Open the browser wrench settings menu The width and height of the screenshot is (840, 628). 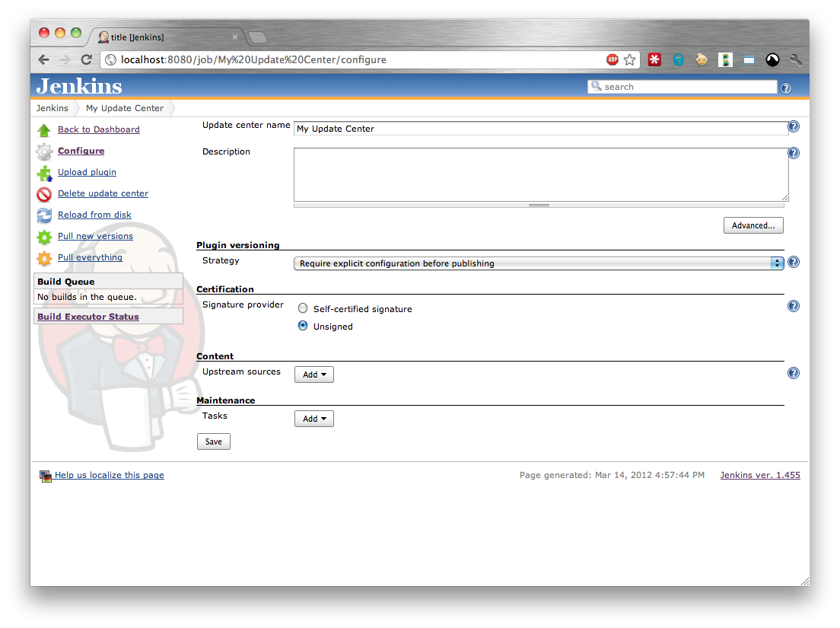tap(796, 59)
